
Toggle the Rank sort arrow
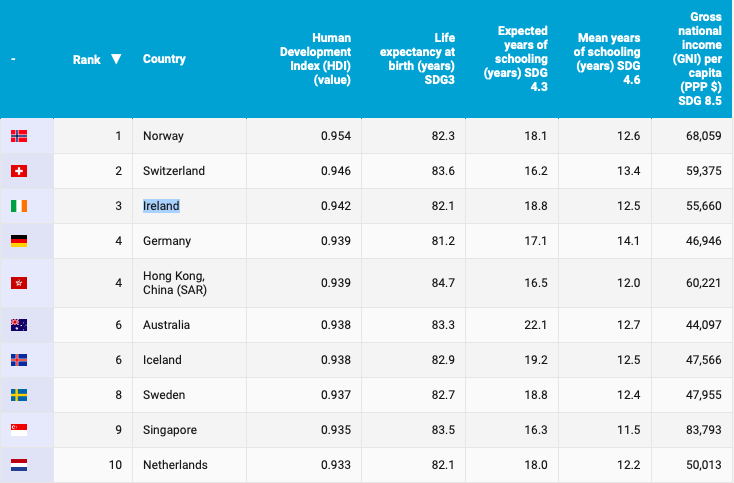pos(116,59)
